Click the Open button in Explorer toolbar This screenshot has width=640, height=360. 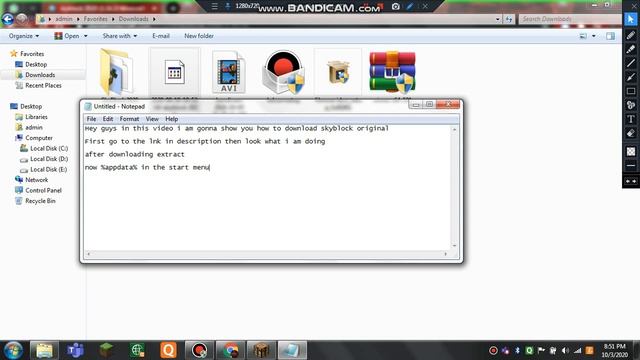[x=67, y=36]
